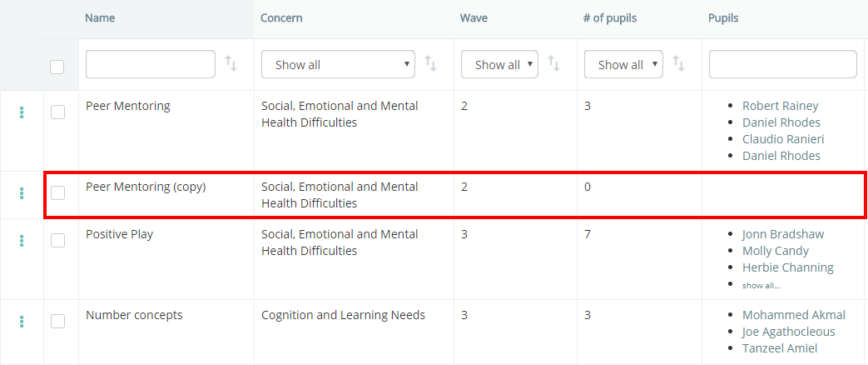Open the number of pupils filter dropdown
Image resolution: width=868 pixels, height=365 pixels.
[623, 64]
